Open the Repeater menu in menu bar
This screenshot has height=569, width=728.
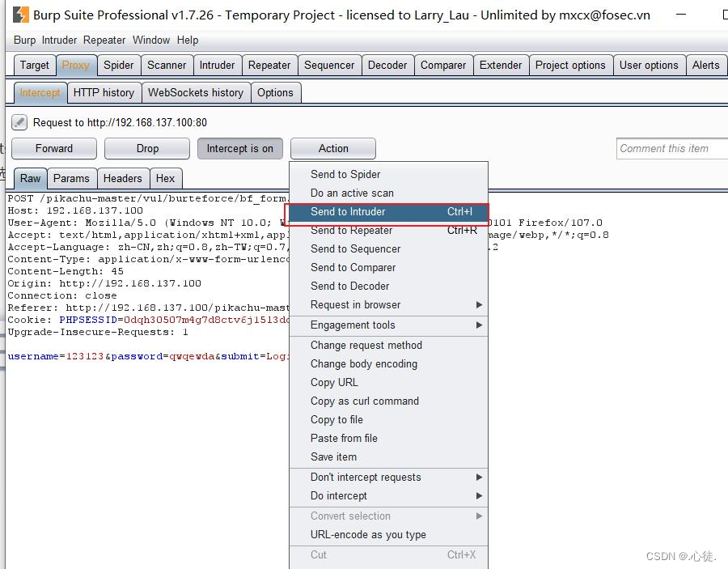(104, 40)
